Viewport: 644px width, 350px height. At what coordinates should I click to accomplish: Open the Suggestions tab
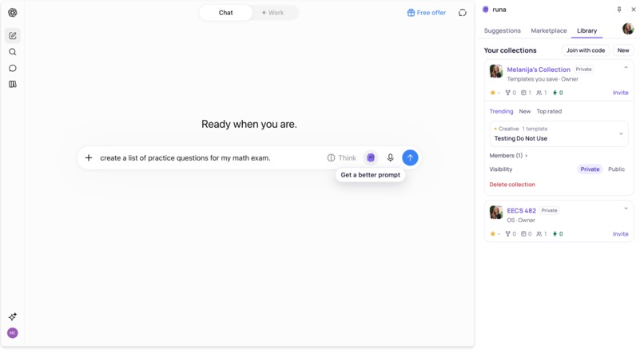[502, 31]
